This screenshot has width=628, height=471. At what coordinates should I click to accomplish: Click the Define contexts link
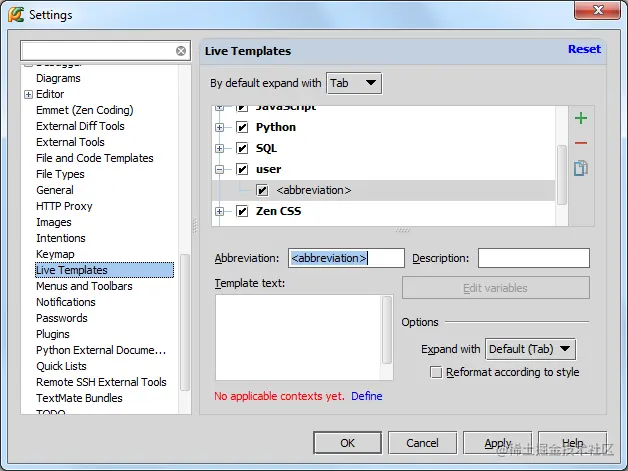pyautogui.click(x=366, y=396)
